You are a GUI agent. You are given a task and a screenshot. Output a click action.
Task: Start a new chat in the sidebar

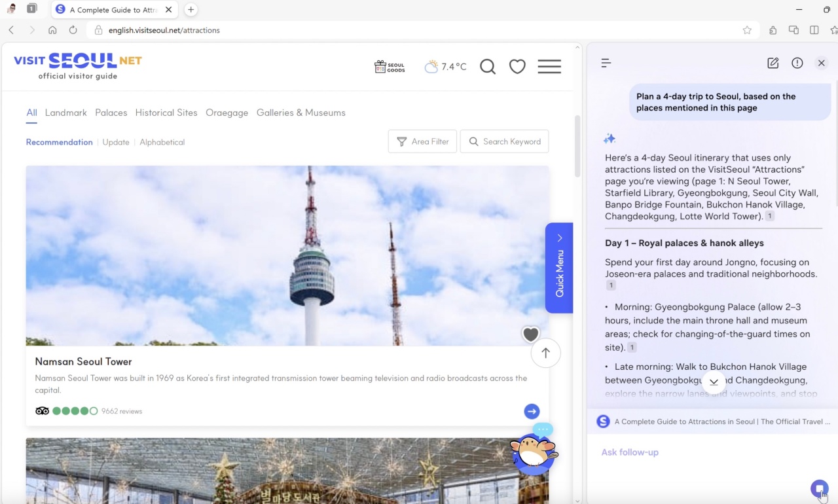coord(773,63)
